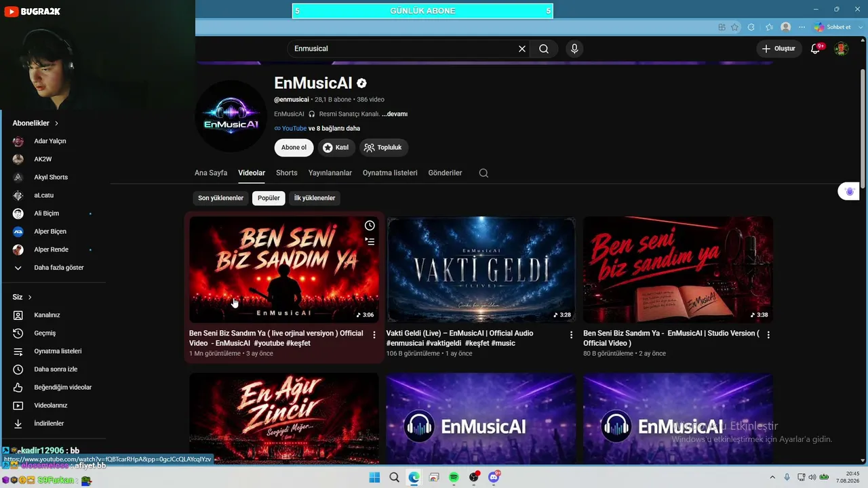This screenshot has width=868, height=488.
Task: Open the Ben seni biz sandım ya Studio thumbnail
Action: (x=678, y=270)
